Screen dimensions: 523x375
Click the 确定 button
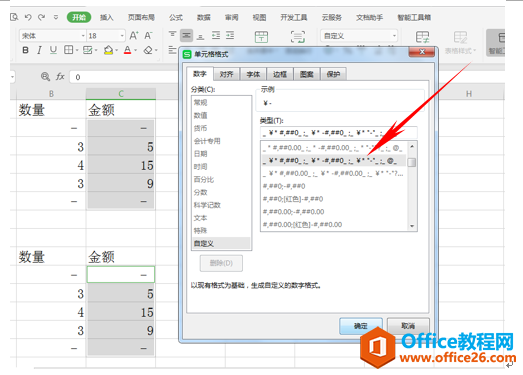[x=361, y=326]
